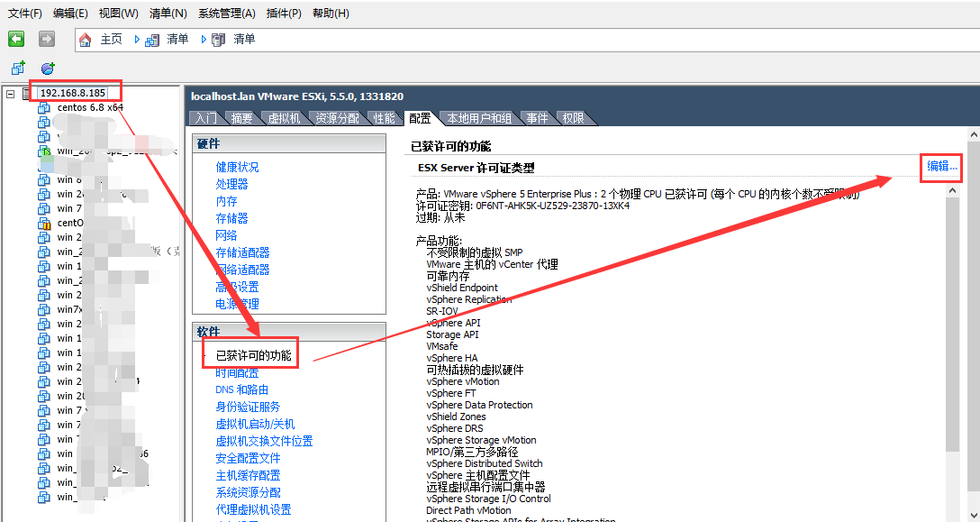Screen dimensions: 980x522
Task: Click the vSphere vMotion feature text
Action: tap(463, 381)
